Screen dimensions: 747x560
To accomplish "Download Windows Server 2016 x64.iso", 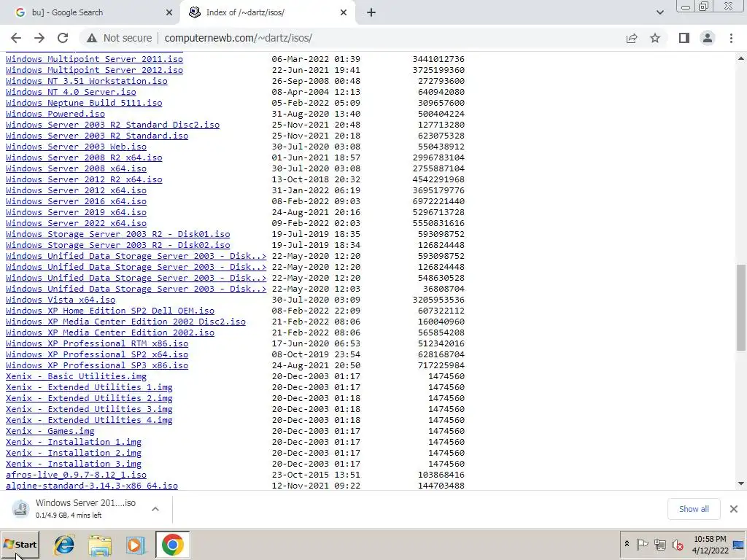I will (x=76, y=201).
